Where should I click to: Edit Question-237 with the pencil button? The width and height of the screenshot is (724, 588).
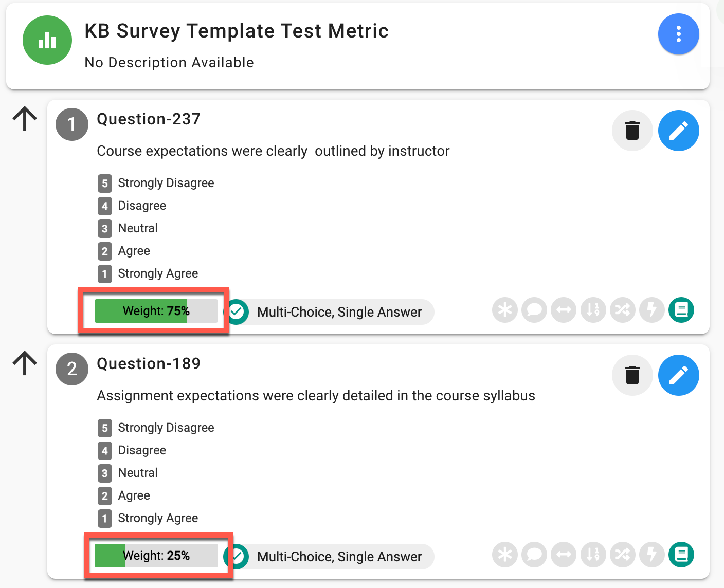click(x=678, y=131)
